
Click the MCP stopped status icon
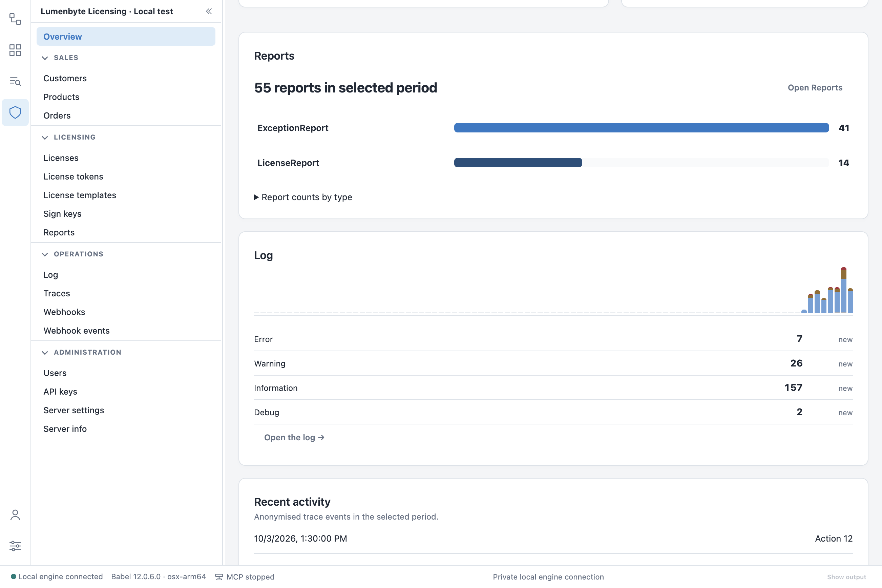pos(219,577)
